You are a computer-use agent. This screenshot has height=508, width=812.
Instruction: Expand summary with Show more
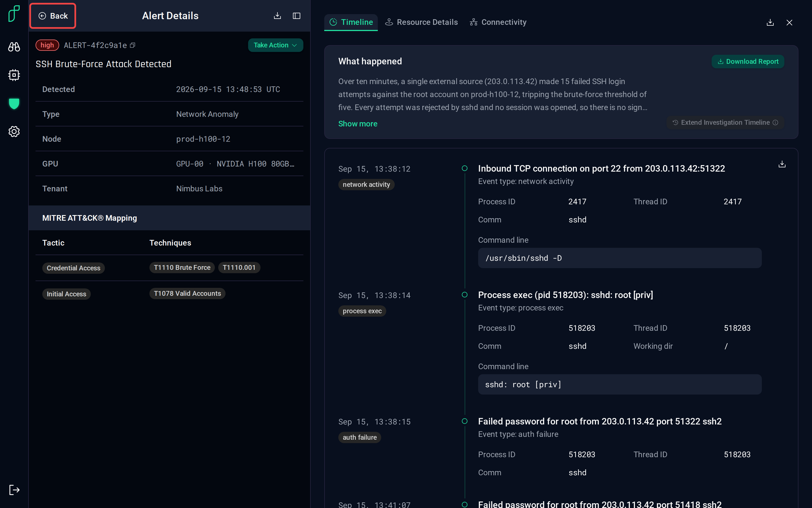click(x=358, y=124)
